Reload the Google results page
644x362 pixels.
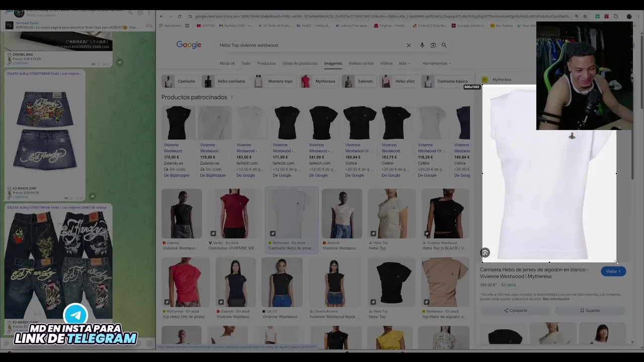[x=179, y=16]
